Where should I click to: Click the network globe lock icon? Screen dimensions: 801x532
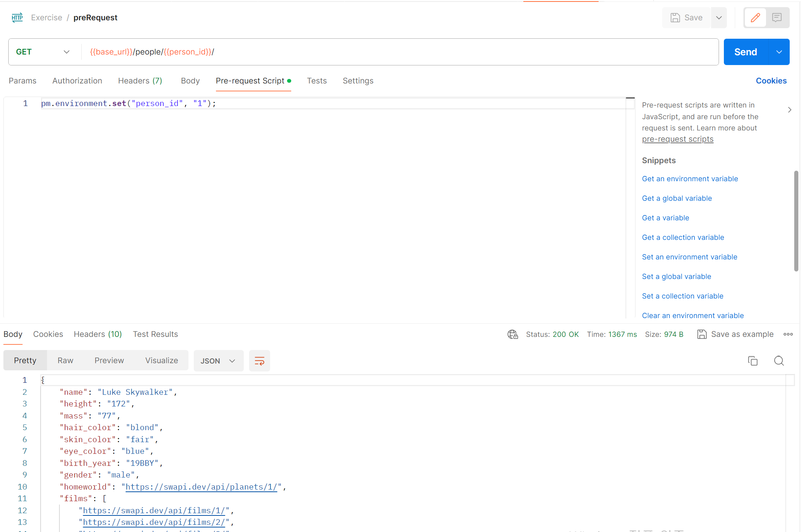[x=512, y=334]
